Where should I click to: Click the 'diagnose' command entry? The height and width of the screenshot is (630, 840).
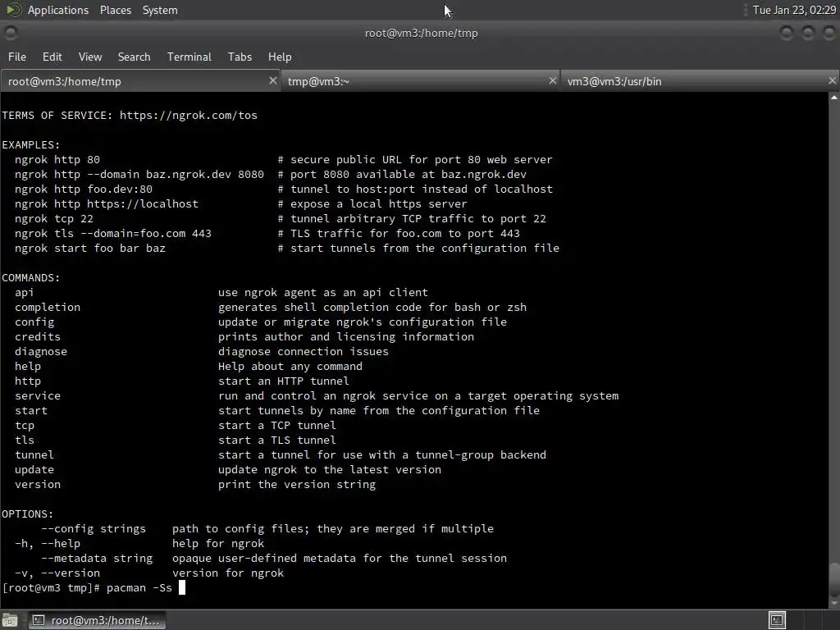point(41,351)
